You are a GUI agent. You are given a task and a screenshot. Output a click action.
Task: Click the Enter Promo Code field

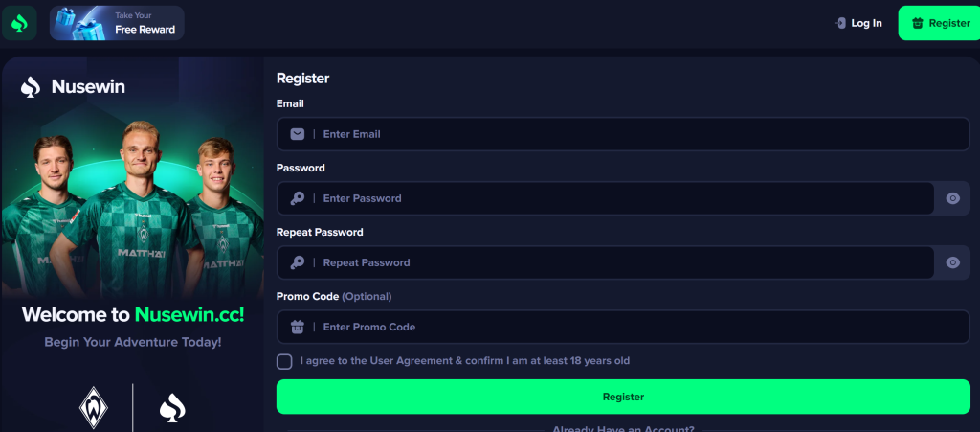pyautogui.click(x=632, y=327)
